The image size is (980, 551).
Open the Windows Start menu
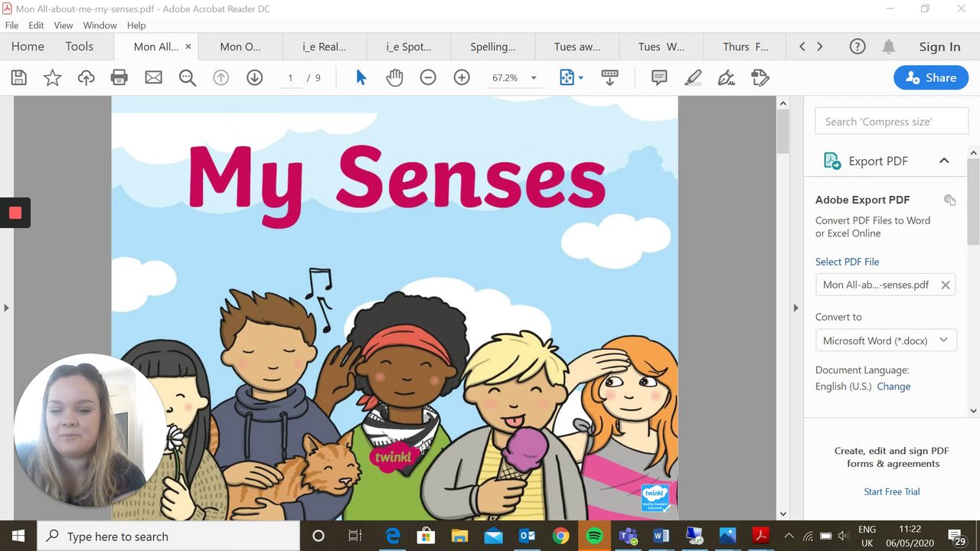[18, 536]
